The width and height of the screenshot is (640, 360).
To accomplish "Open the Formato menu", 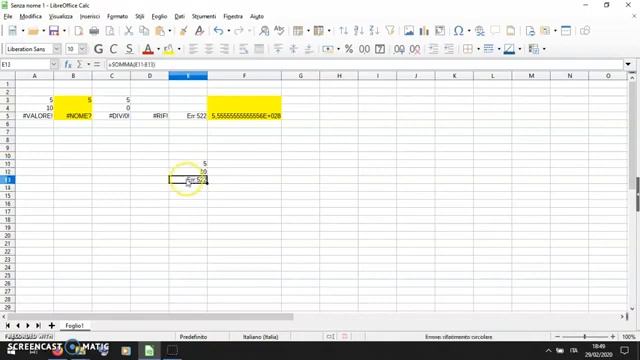I will point(118,16).
